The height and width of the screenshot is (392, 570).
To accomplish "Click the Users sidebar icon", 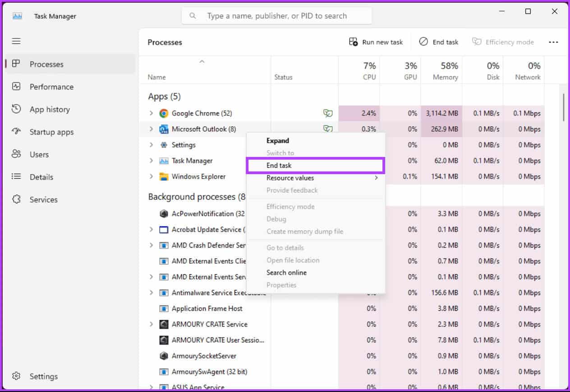I will (16, 154).
